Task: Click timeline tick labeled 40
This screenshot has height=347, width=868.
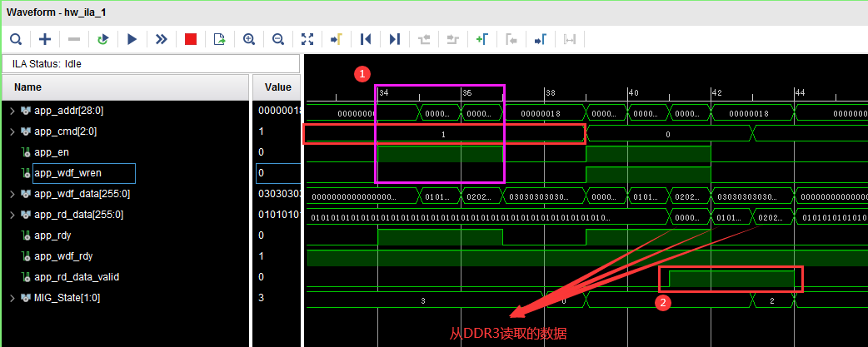Action: click(634, 93)
